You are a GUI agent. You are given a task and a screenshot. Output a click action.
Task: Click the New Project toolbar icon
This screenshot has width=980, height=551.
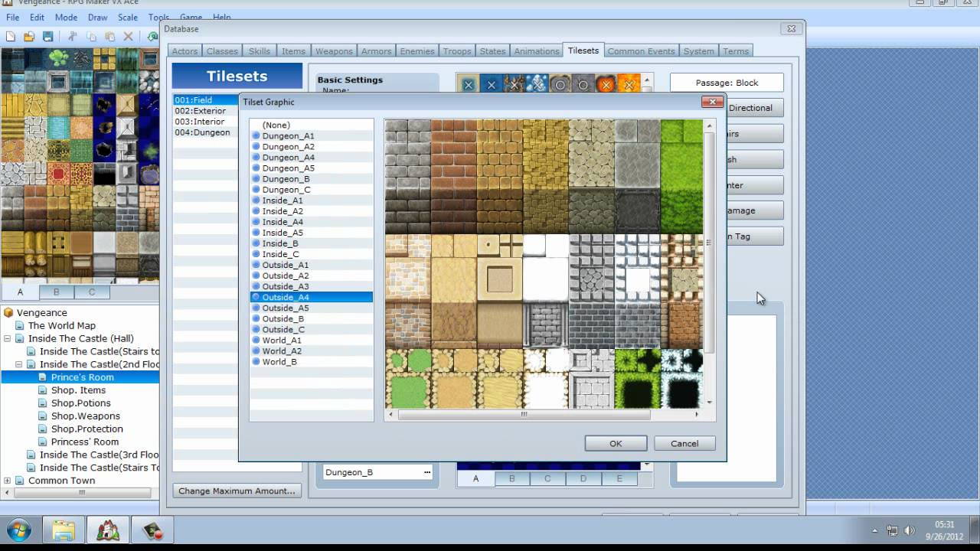coord(11,36)
